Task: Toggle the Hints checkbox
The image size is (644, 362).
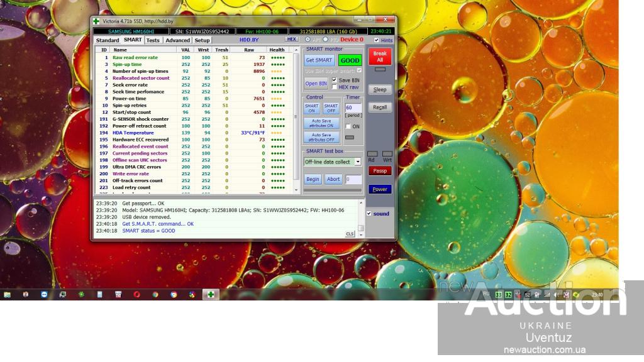Action: point(377,40)
